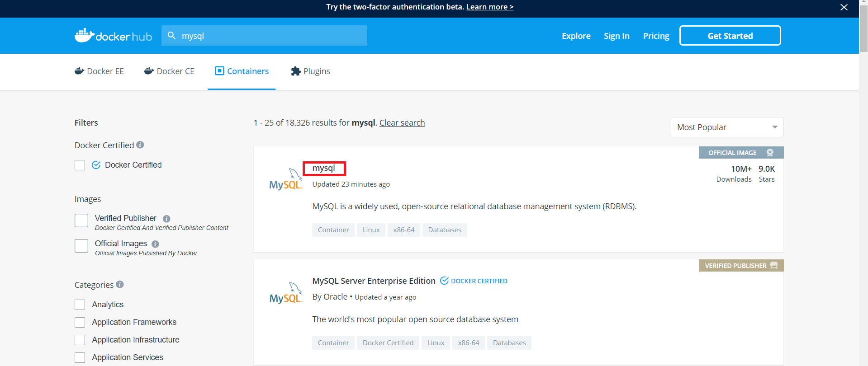Click the Docker EE whale icon

[x=80, y=71]
